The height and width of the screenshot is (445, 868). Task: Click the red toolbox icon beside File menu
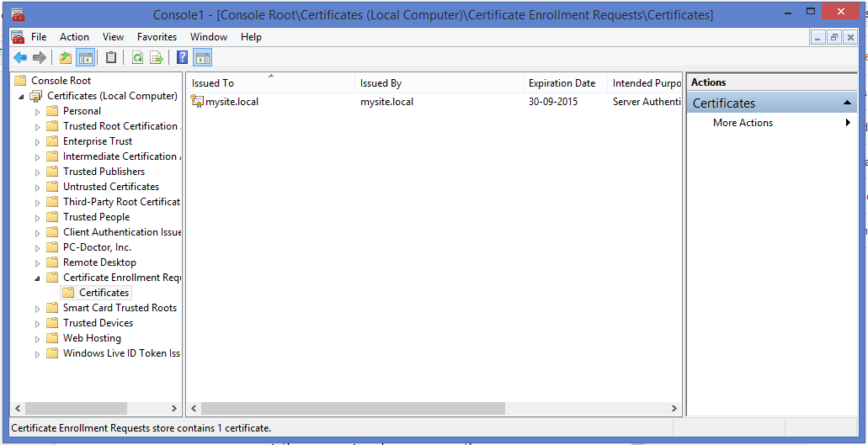point(19,37)
